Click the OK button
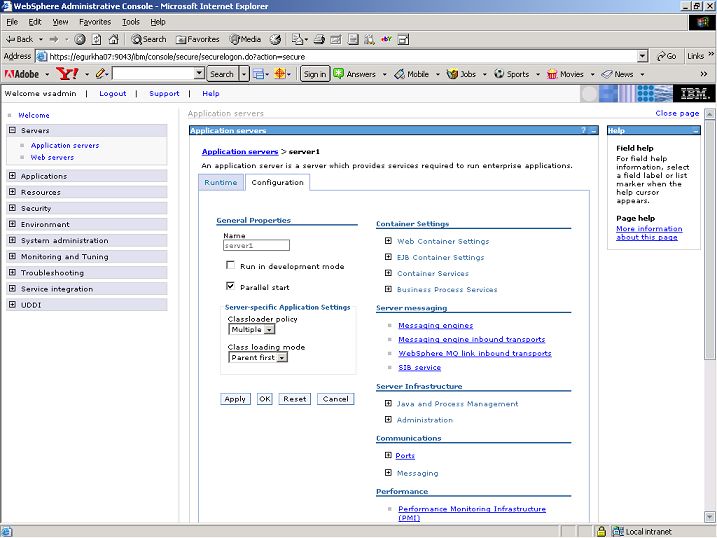 pos(265,399)
